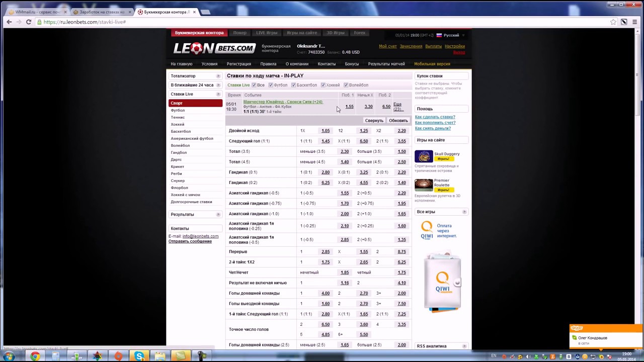
Task: Go to На главную menu item
Action: [182, 64]
